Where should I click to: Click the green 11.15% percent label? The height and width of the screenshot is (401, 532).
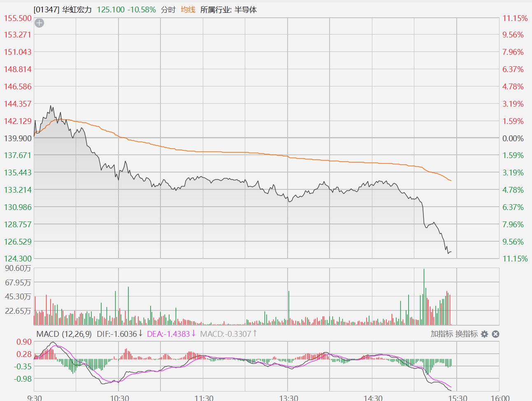[x=515, y=259]
